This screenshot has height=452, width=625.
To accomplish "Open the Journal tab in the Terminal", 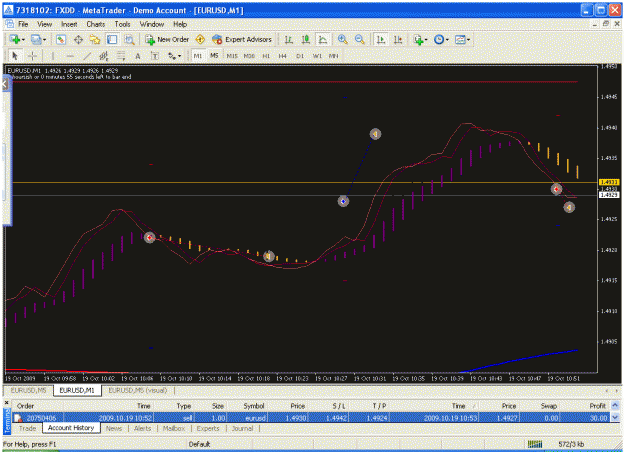I will click(242, 428).
